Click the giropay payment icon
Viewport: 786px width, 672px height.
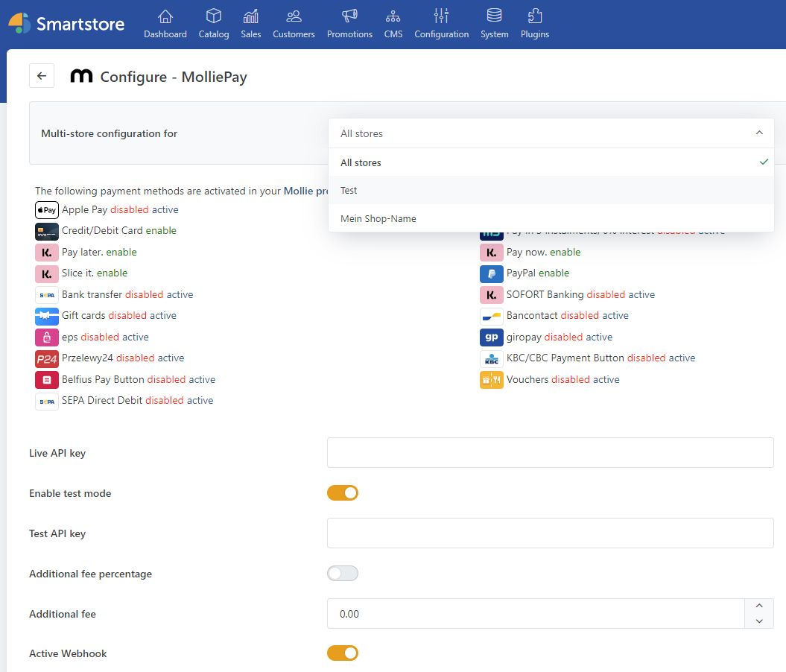(x=492, y=337)
